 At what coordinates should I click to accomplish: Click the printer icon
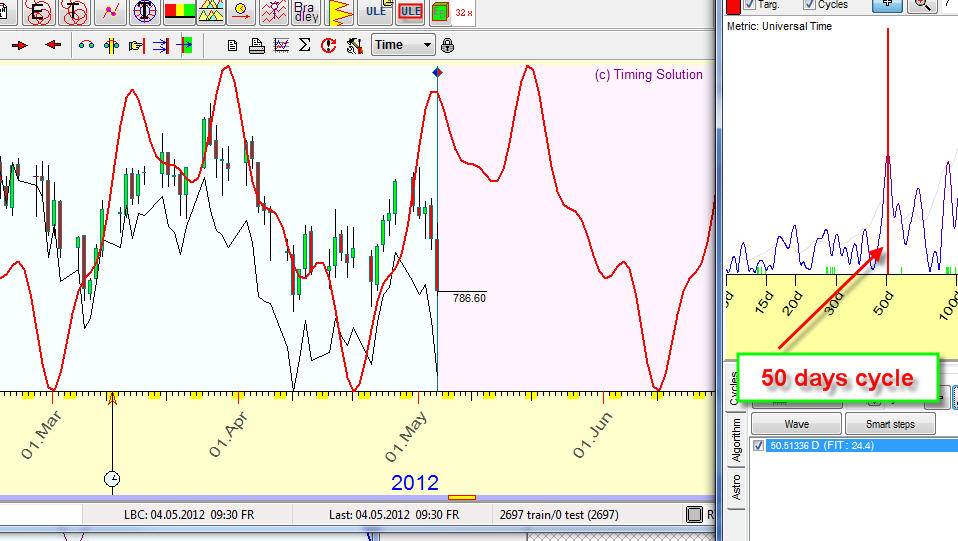click(257, 45)
